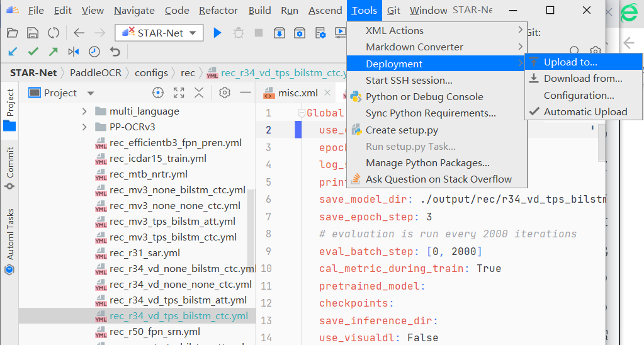Viewport: 644px width, 345px height.
Task: Open Git history clock icon
Action: (94, 52)
